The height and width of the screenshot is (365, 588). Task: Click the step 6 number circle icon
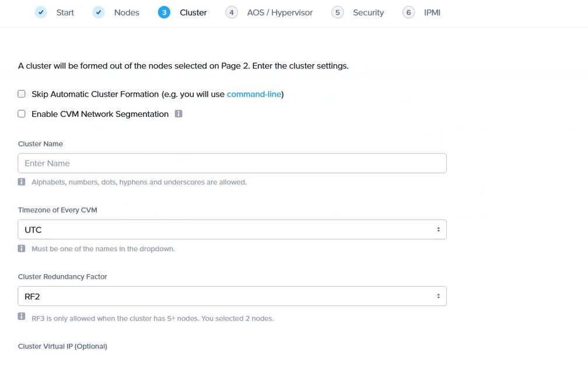(x=408, y=12)
